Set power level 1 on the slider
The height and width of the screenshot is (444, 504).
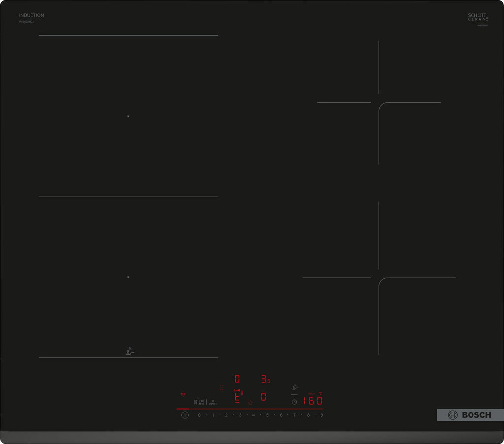[213, 415]
